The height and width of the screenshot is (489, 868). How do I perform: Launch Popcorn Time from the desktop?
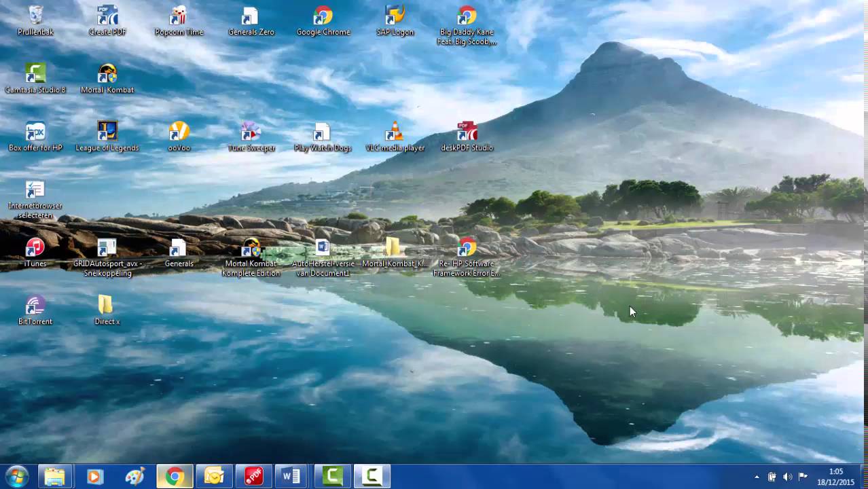179,17
